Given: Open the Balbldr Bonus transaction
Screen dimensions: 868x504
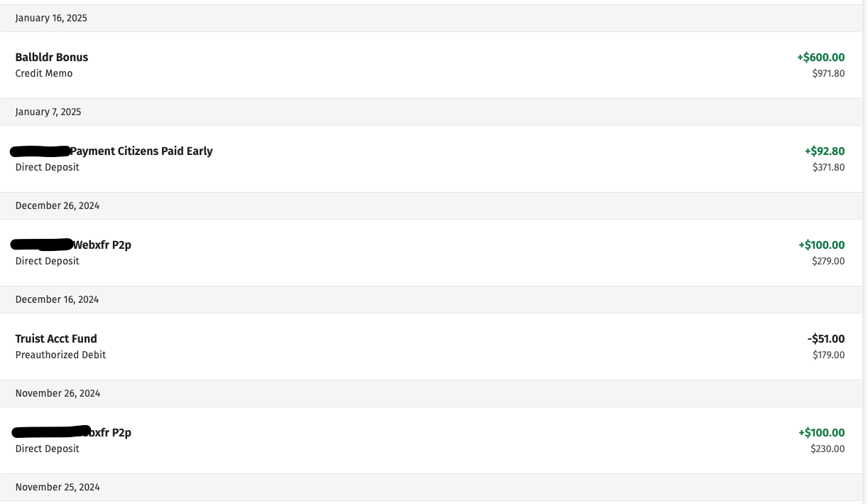Looking at the screenshot, I should pos(52,58).
